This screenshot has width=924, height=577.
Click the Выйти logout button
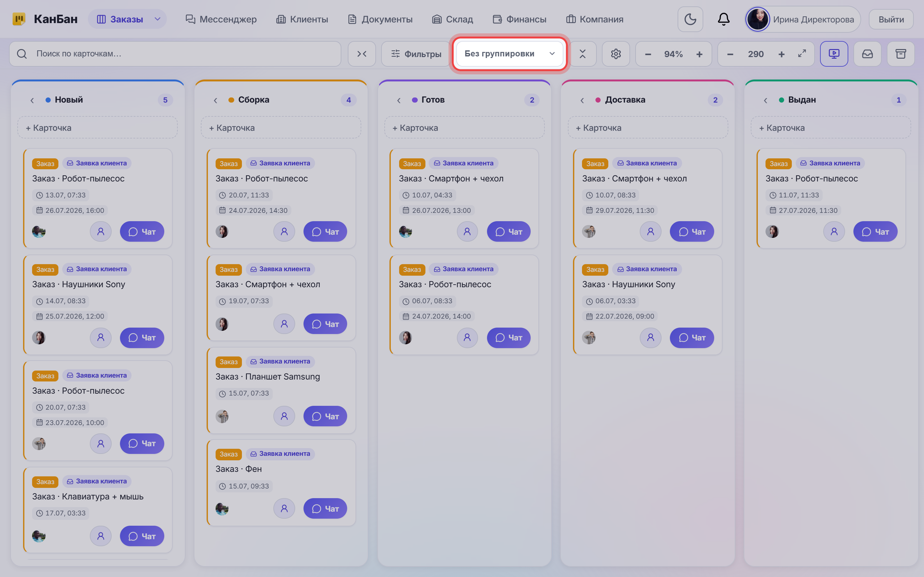(891, 19)
